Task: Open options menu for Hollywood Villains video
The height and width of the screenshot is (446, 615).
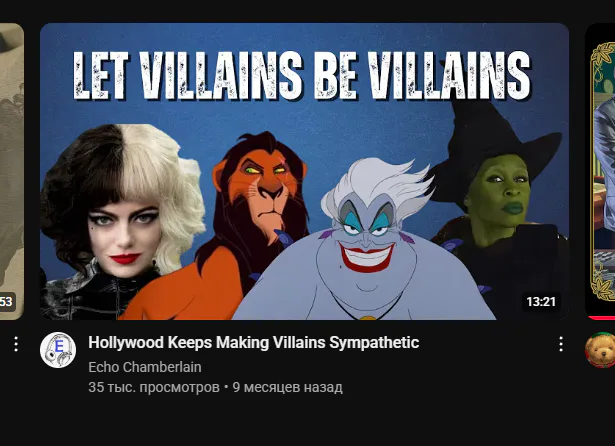Action: 561,344
